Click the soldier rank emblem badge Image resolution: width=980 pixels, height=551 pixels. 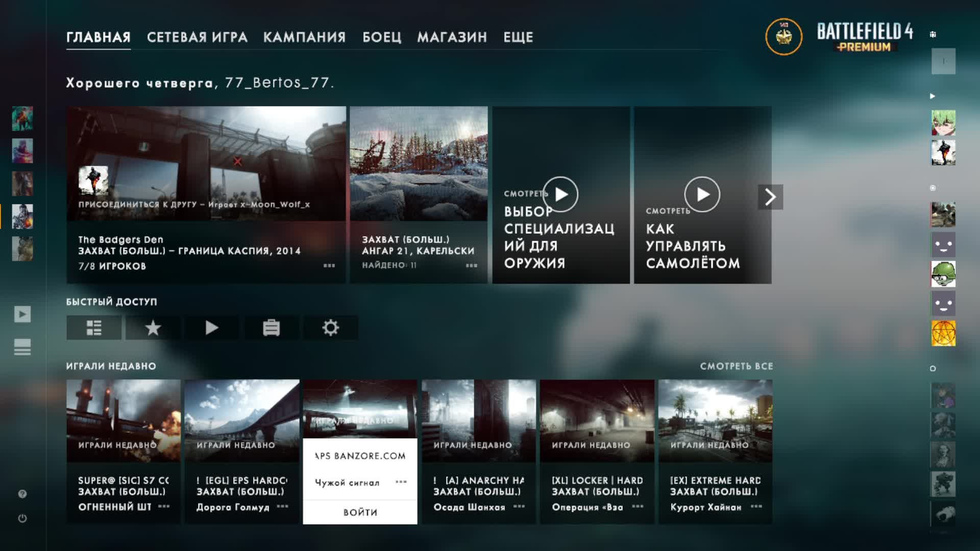tap(783, 37)
